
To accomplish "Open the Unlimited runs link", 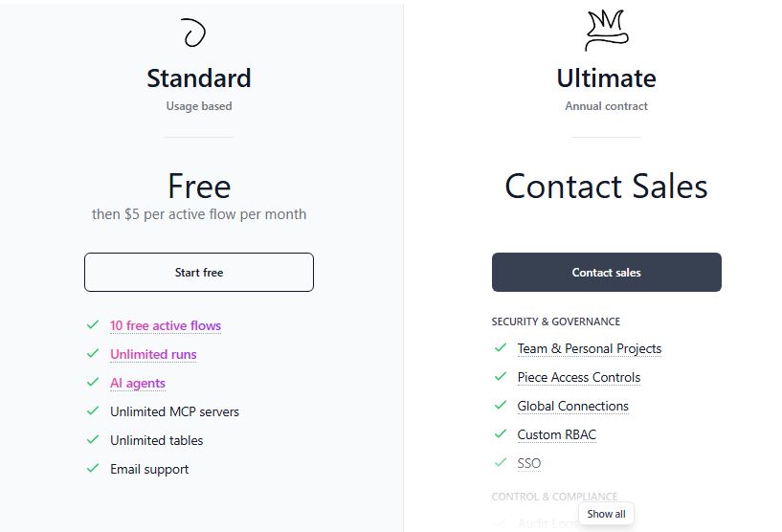I will (153, 354).
